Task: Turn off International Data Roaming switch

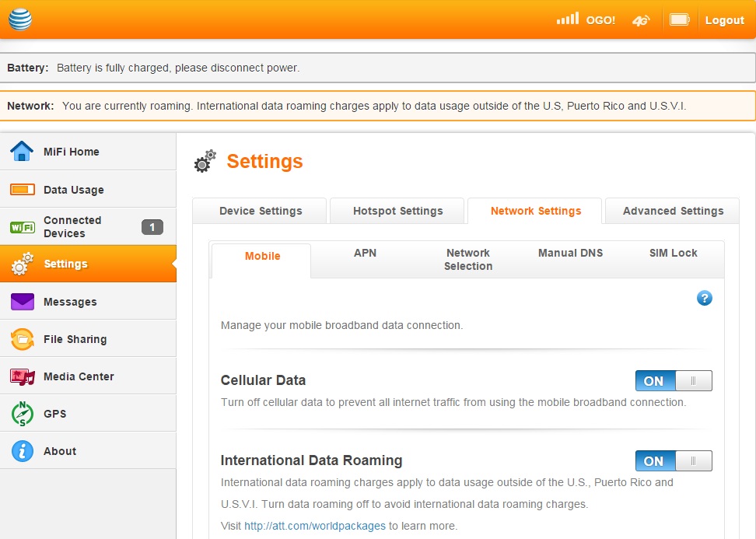Action: click(x=674, y=461)
